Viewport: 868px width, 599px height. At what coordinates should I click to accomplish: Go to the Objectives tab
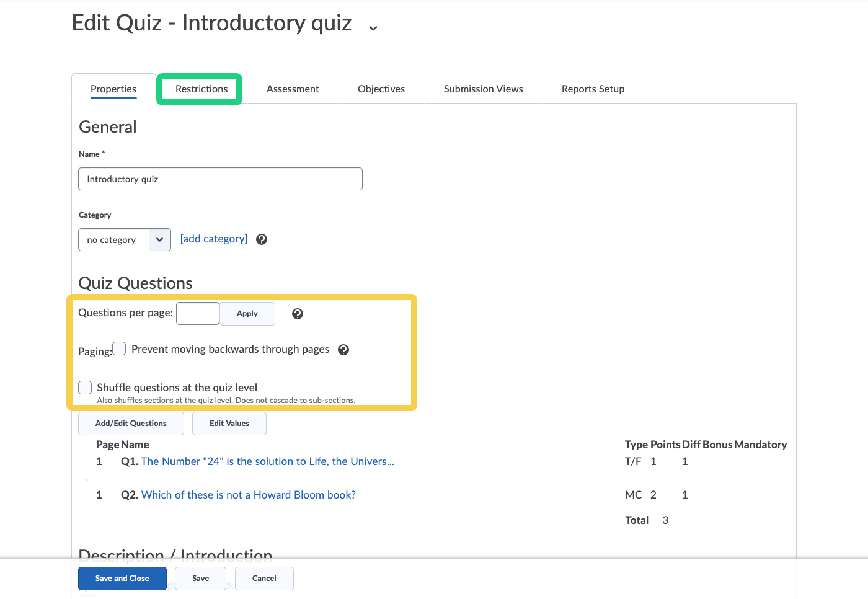coord(381,89)
